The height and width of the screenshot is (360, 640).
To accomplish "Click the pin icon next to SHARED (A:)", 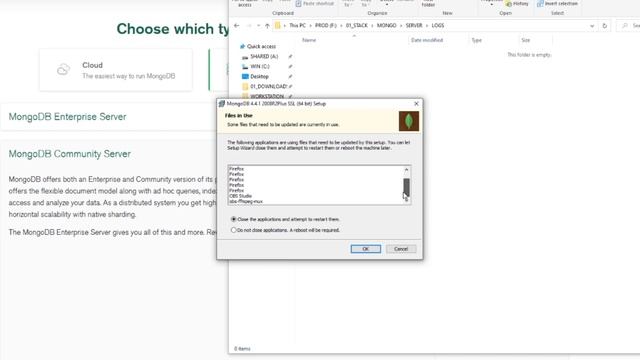I will [290, 56].
